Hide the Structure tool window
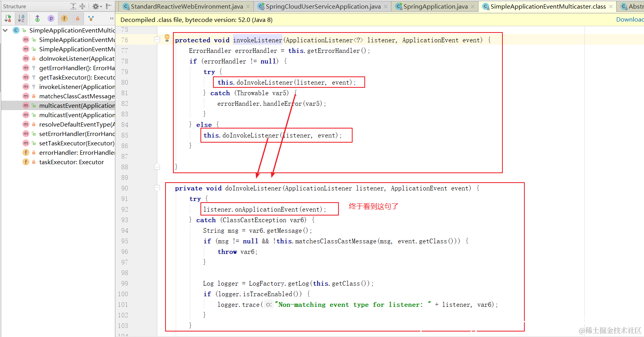The image size is (644, 337). [109, 6]
